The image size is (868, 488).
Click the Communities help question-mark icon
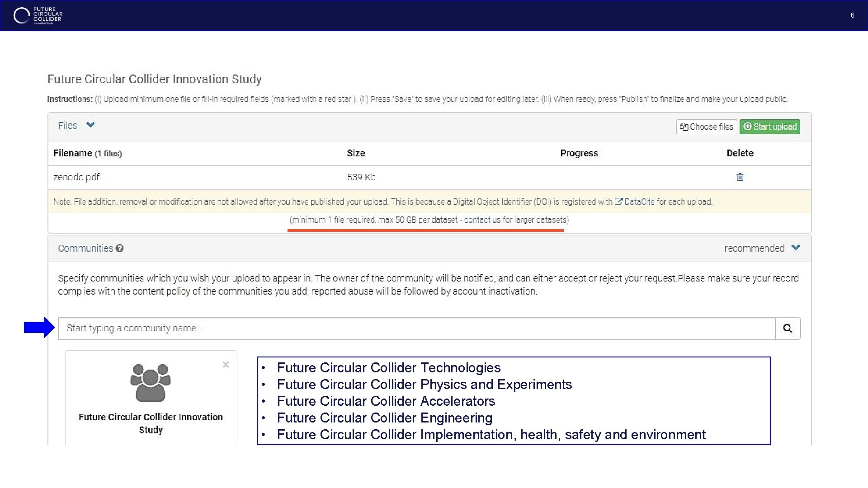pos(119,248)
